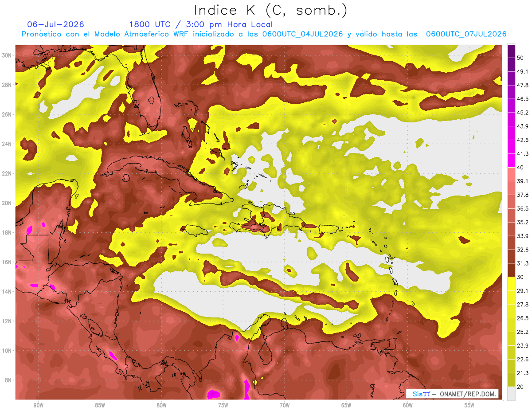Click longitude axis label "55W"
Image resolution: width=532 pixels, height=411 pixels.
click(x=469, y=406)
